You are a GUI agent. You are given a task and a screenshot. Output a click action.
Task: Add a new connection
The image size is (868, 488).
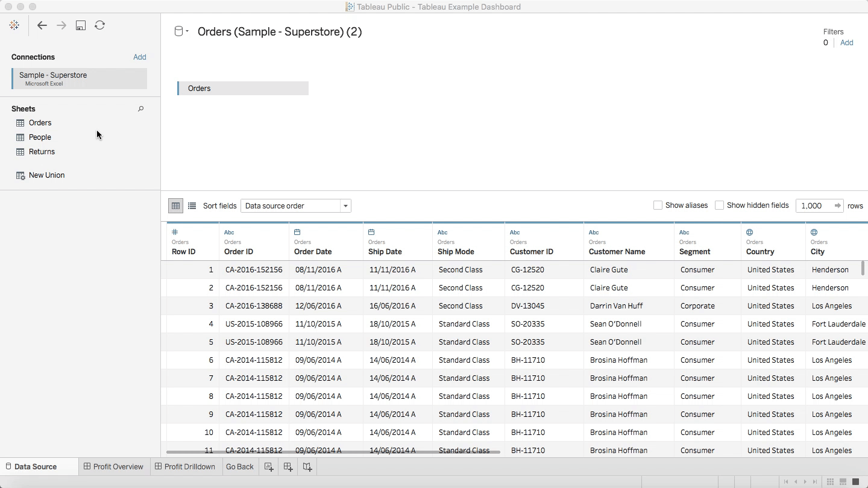coord(140,57)
